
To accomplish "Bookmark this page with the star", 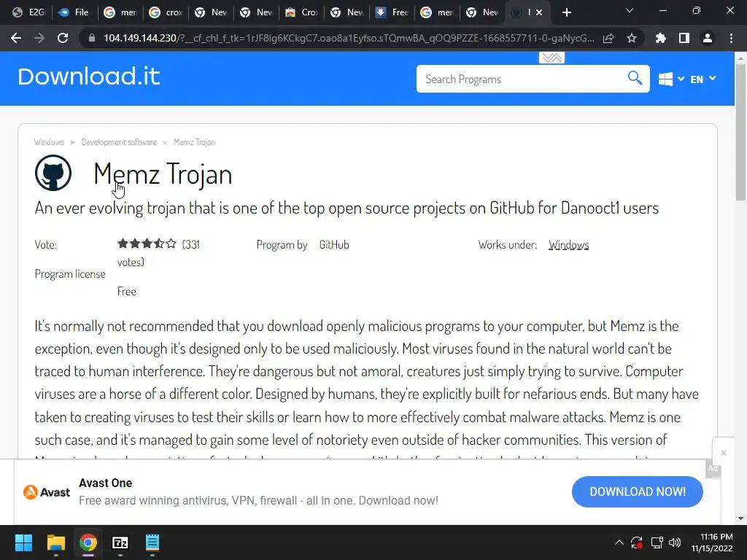I will pyautogui.click(x=632, y=38).
